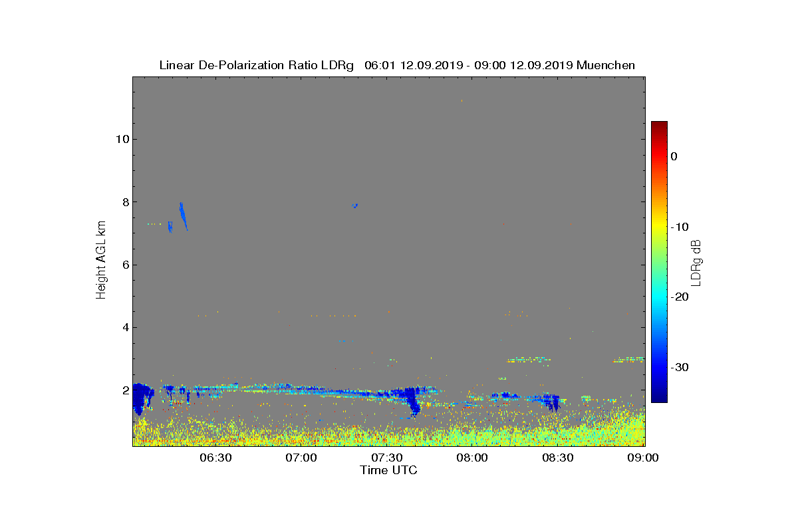Click the dark blue bottom of the colorbar

[659, 396]
